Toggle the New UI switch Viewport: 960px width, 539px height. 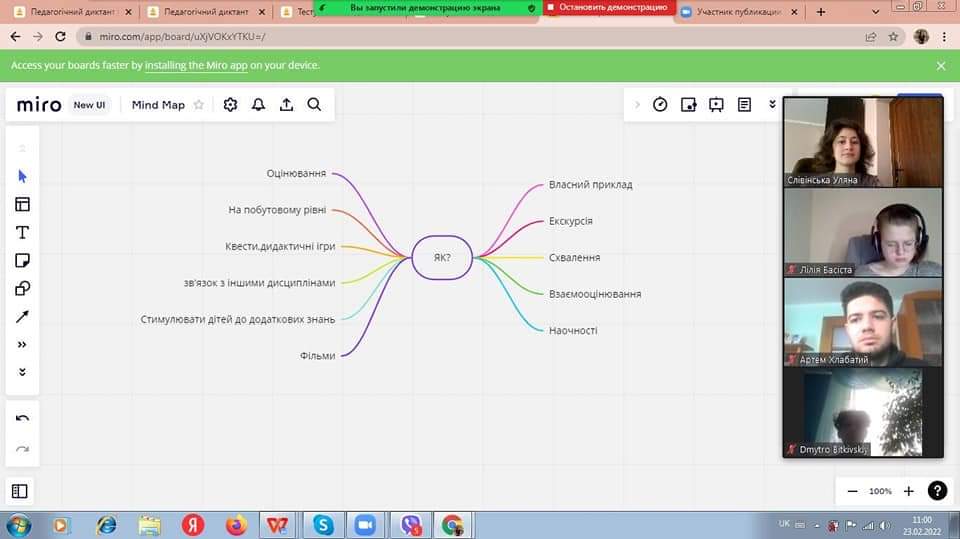(x=89, y=105)
